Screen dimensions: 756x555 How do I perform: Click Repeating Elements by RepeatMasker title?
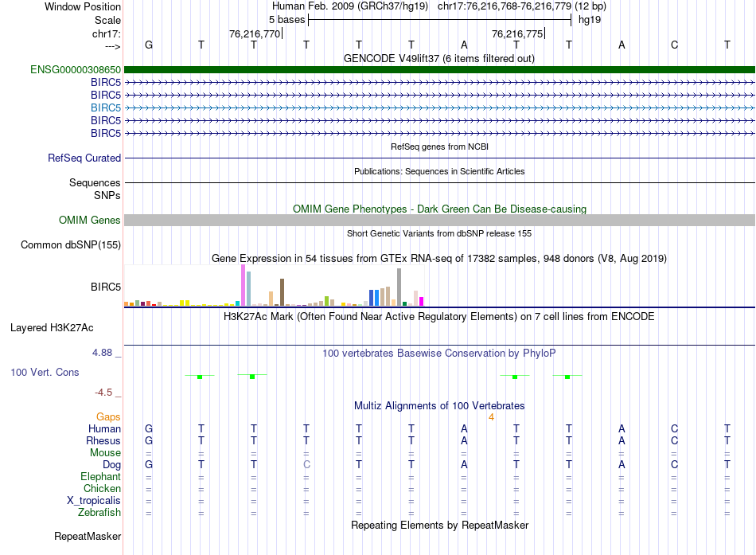(x=439, y=525)
